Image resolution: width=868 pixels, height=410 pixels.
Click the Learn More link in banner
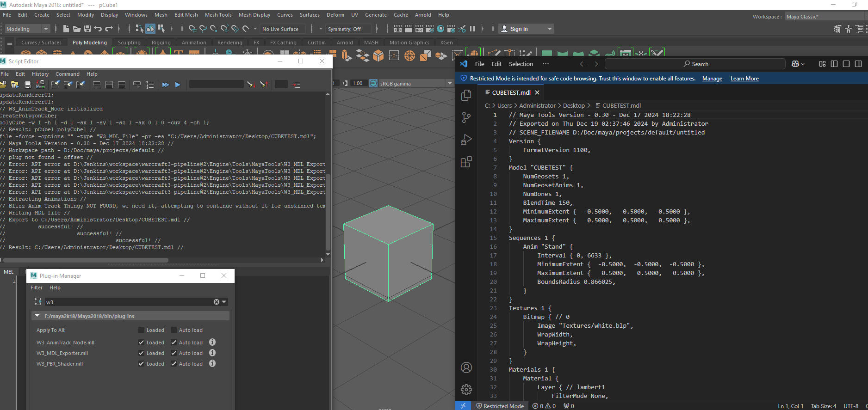click(x=744, y=79)
